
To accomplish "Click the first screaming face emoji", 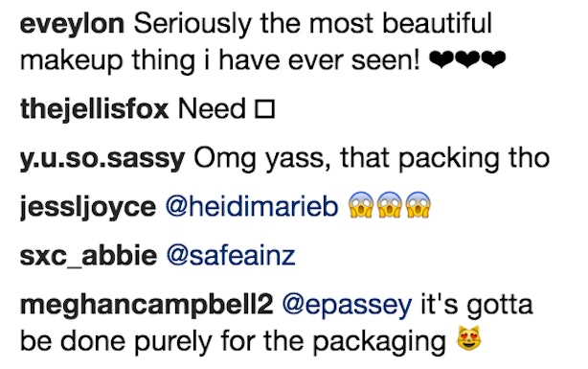I will pyautogui.click(x=360, y=205).
